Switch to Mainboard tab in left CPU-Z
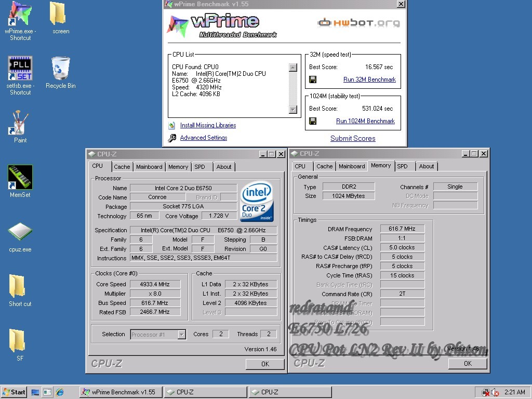Image resolution: width=532 pixels, height=399 pixels. [149, 167]
